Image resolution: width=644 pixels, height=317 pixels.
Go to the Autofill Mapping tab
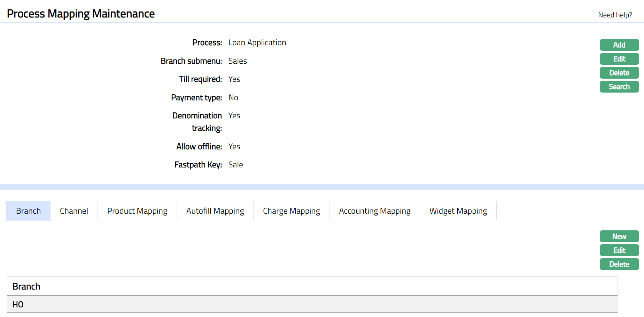[215, 211]
